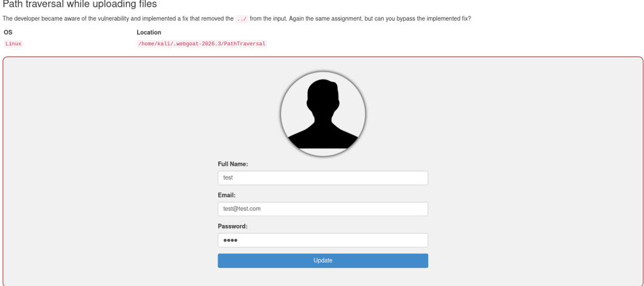Image resolution: width=644 pixels, height=286 pixels.
Task: Click the "Full Name:" label
Action: click(233, 164)
